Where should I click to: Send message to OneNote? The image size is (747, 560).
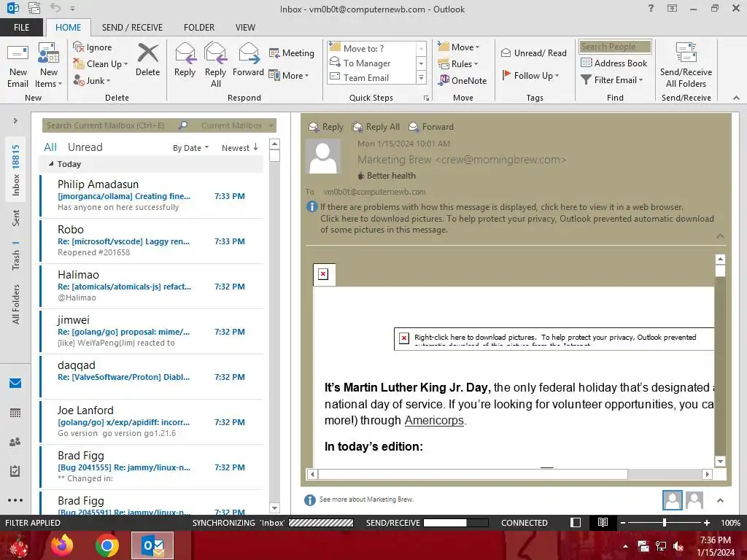[x=462, y=80]
